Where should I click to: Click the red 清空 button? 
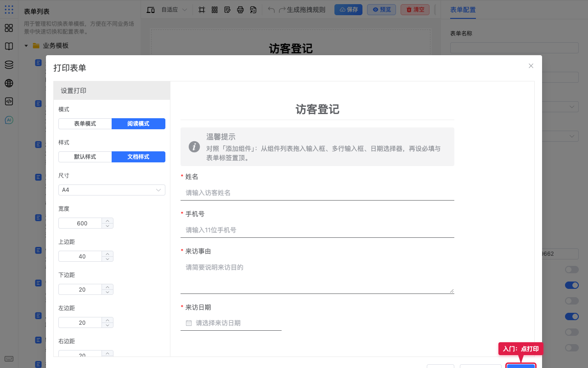click(415, 10)
